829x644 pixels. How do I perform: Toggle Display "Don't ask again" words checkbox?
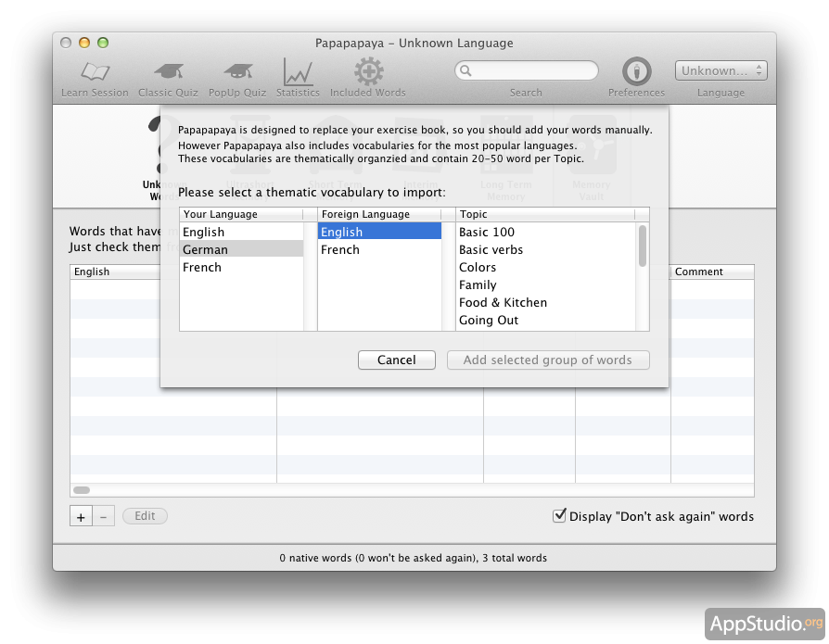(x=559, y=515)
